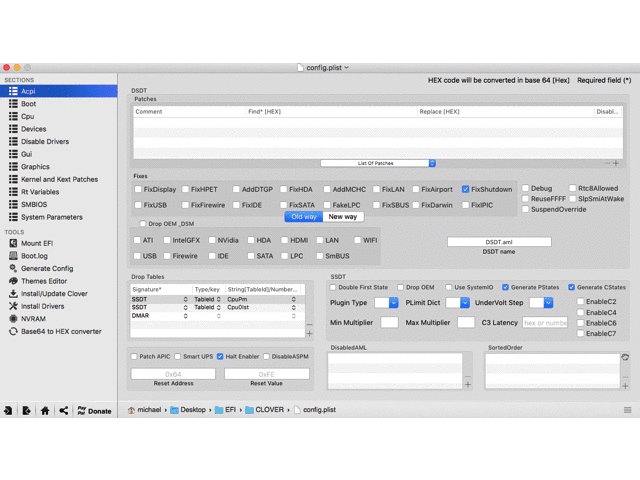This screenshot has height=480, width=640.
Task: Select the Acpi section
Action: pos(59,91)
